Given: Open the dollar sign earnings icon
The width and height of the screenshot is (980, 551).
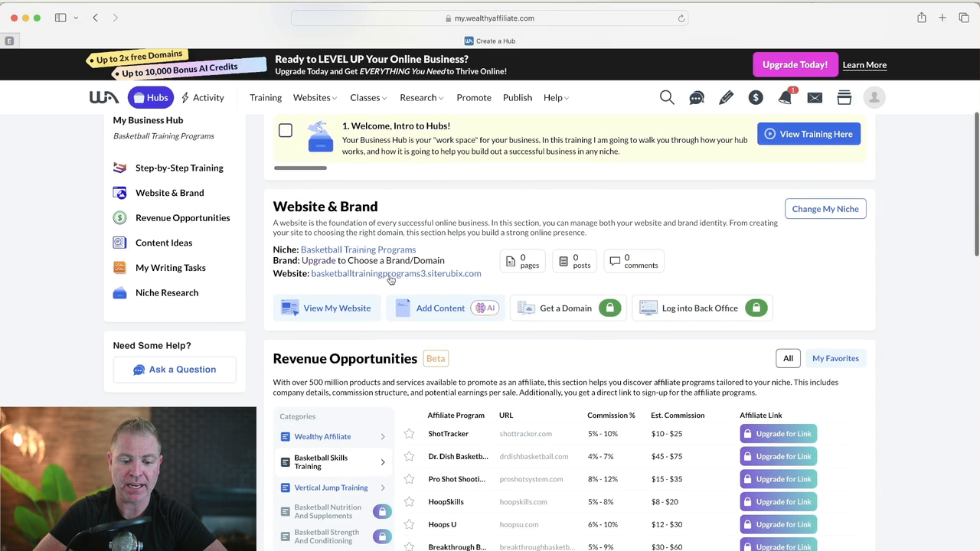Looking at the screenshot, I should point(756,97).
